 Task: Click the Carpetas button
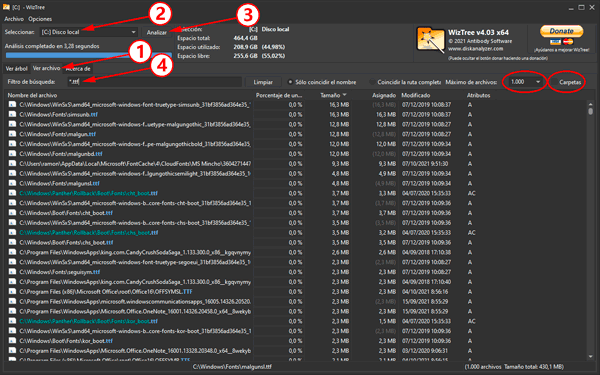point(570,82)
